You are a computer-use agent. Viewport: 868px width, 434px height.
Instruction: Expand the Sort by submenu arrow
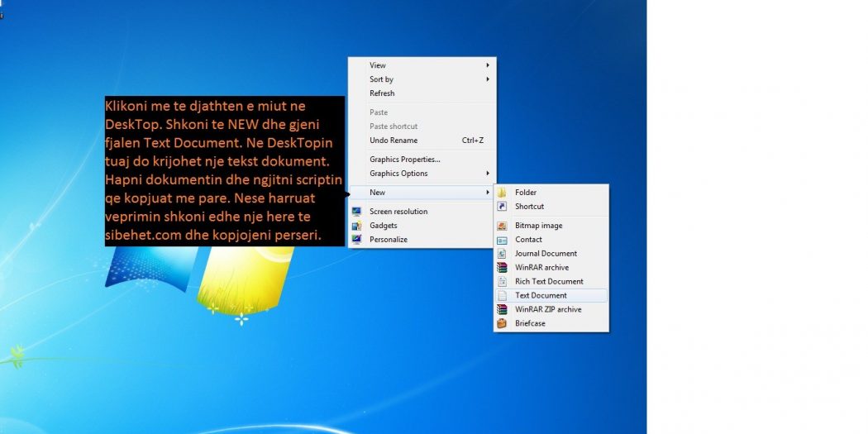(488, 79)
